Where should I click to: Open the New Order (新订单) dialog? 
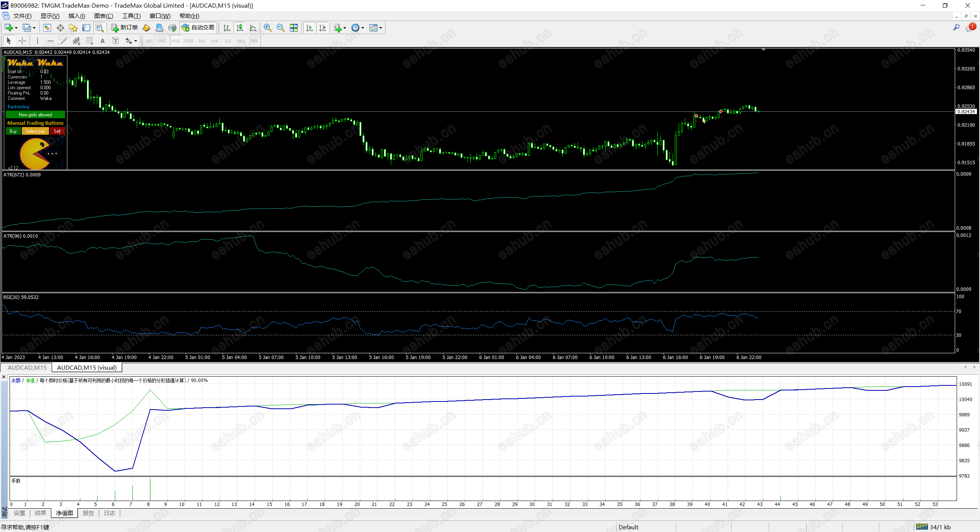[x=124, y=28]
